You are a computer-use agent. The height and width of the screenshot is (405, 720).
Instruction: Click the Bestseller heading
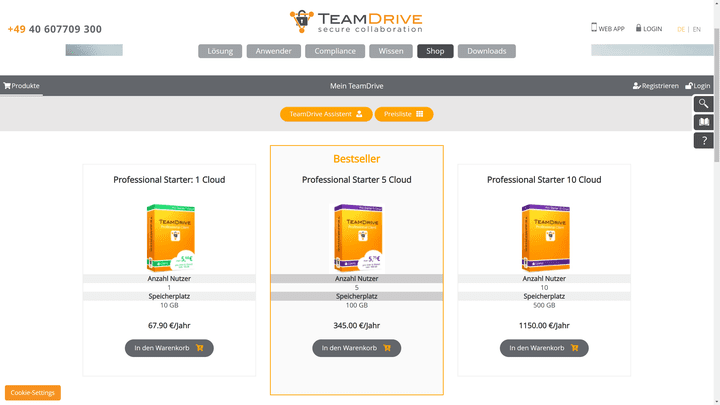click(356, 159)
